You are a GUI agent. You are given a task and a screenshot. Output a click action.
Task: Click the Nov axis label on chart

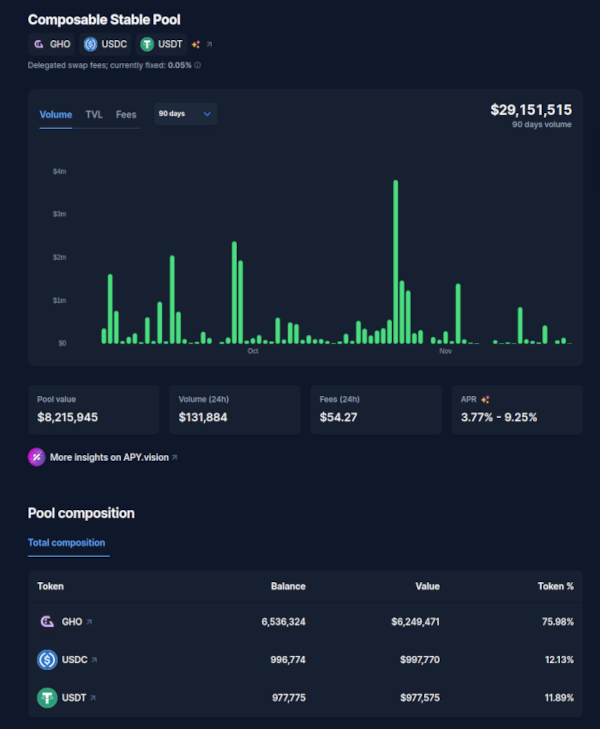tap(445, 351)
